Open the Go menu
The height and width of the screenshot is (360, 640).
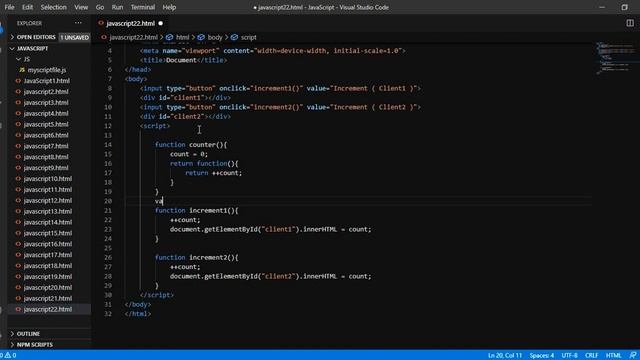point(100,7)
